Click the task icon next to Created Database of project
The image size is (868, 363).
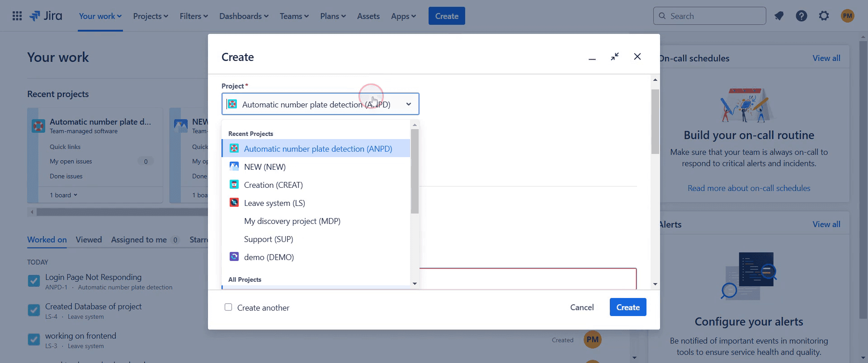[34, 311]
